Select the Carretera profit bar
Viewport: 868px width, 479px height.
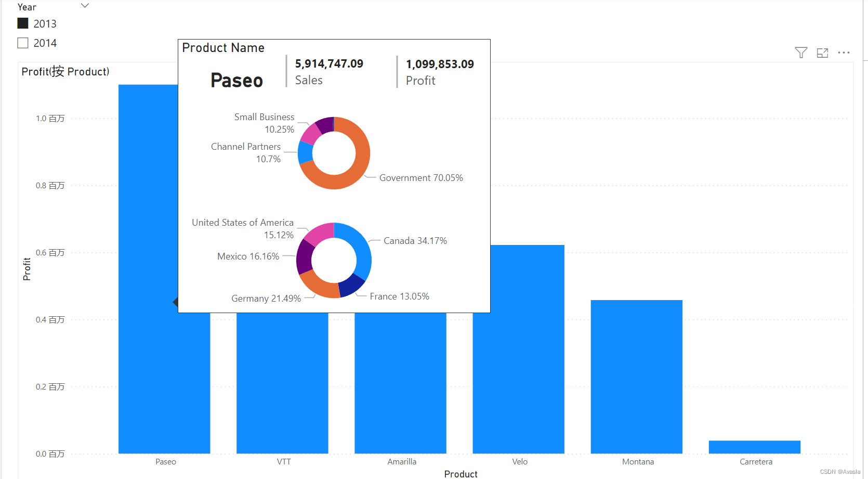click(754, 447)
